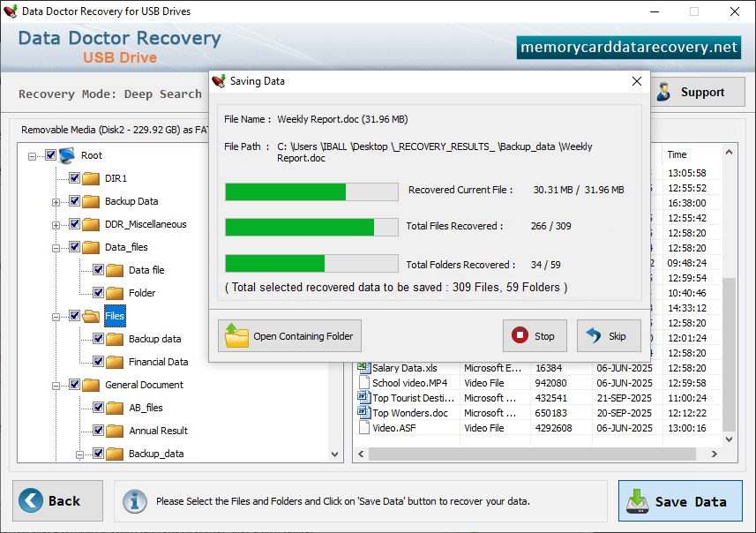Expand the DDR_Miscellaneous tree node
The image size is (756, 533).
pos(56,225)
